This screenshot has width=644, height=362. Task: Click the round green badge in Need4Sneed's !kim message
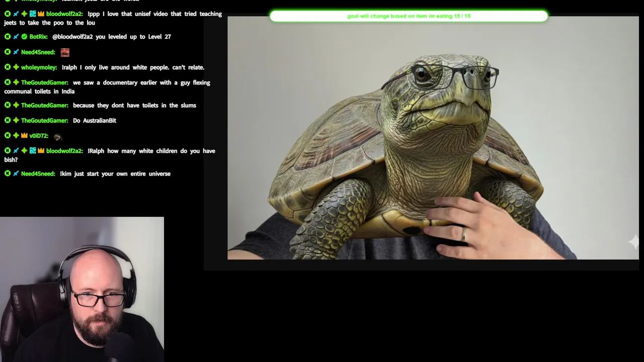tap(8, 173)
